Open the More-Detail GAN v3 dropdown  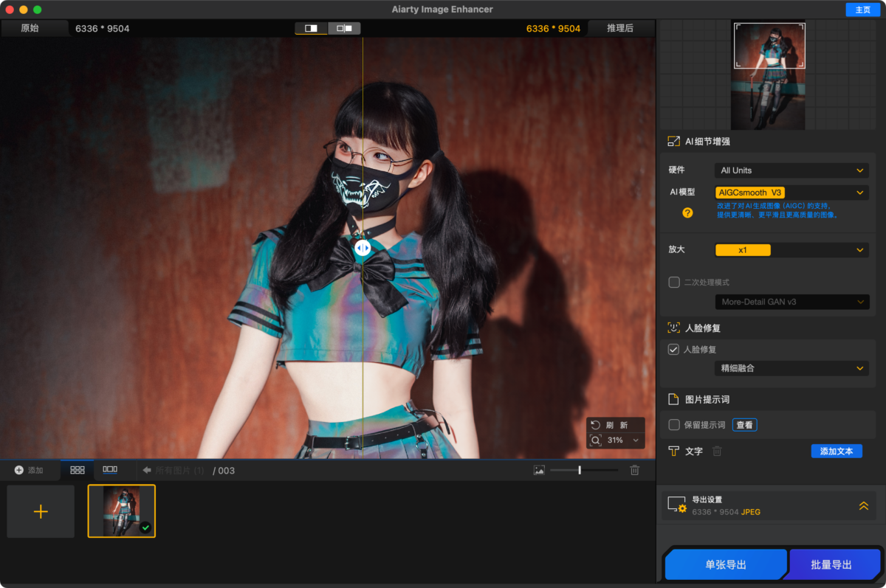(791, 302)
